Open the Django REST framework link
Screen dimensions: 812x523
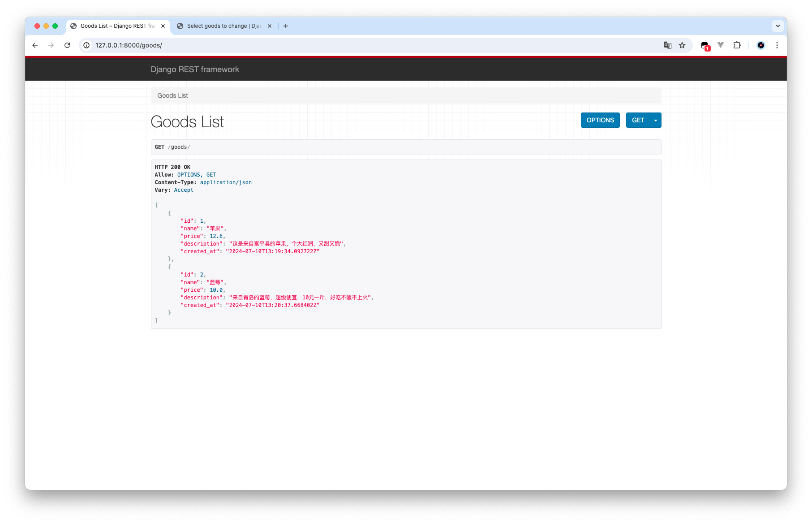[x=195, y=69]
